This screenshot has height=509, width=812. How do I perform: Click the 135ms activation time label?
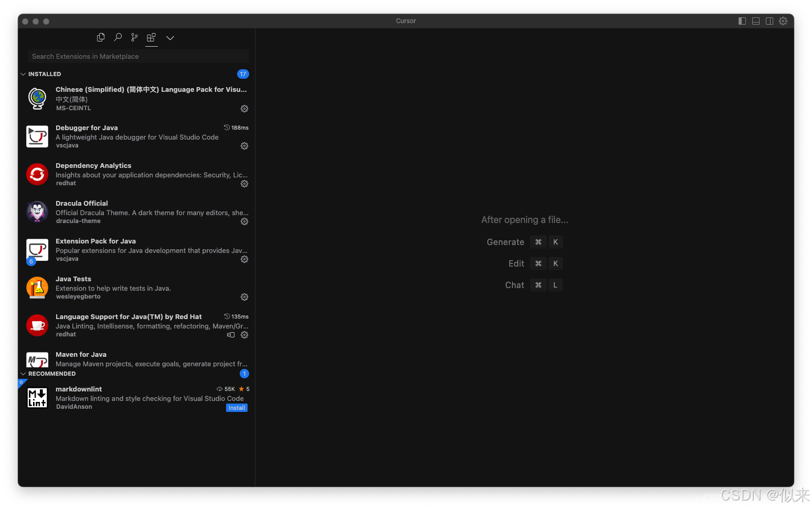237,316
